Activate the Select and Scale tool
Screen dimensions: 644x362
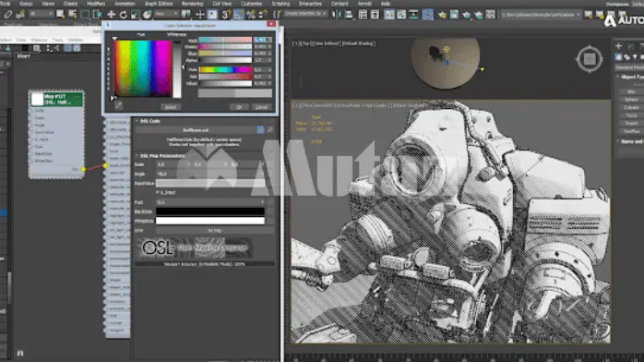tap(135, 15)
